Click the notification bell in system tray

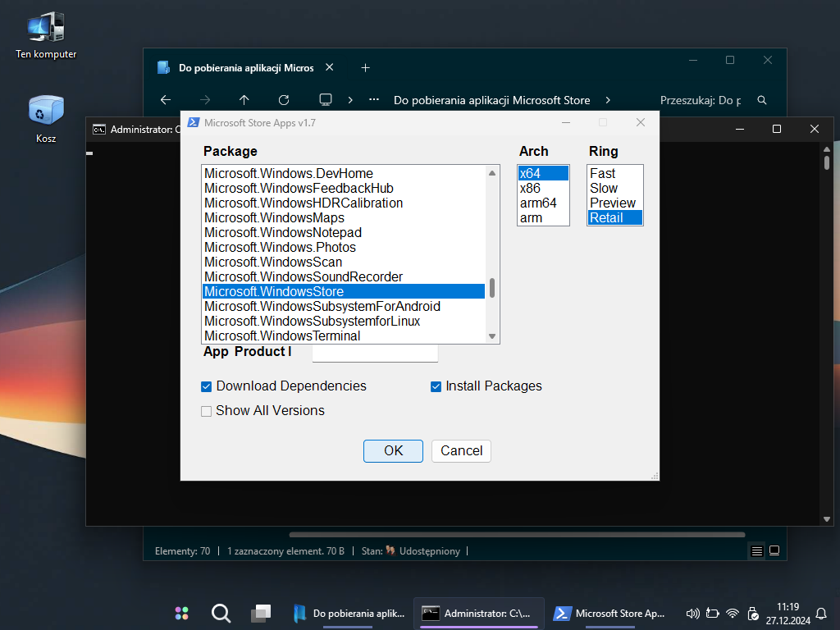click(821, 613)
